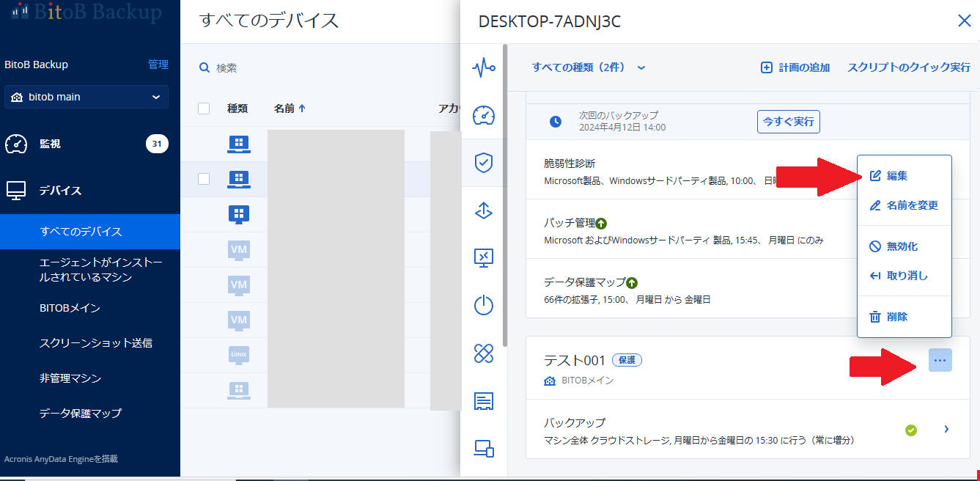This screenshot has height=481, width=980.
Task: Open the devices group icon at rail bottom
Action: coord(483,448)
